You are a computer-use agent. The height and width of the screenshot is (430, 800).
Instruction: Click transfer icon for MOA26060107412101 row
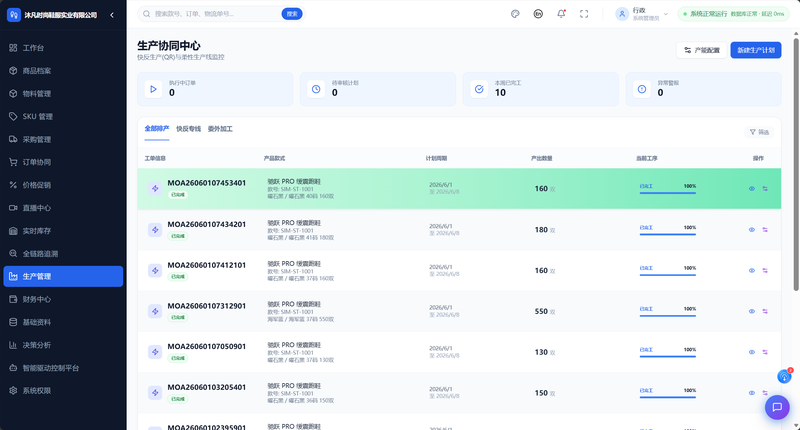pyautogui.click(x=765, y=271)
